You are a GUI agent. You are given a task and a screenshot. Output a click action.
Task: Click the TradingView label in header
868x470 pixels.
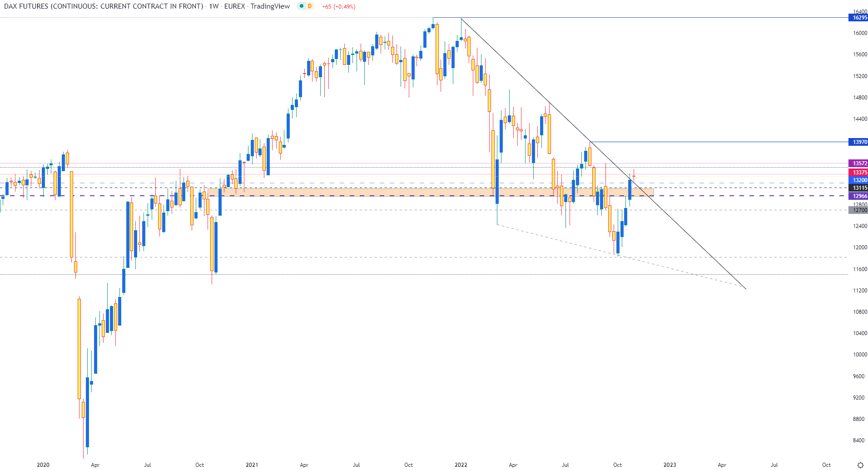click(270, 6)
